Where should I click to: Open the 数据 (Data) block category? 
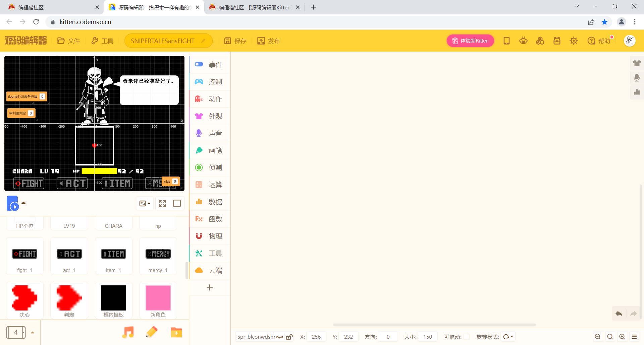point(210,202)
